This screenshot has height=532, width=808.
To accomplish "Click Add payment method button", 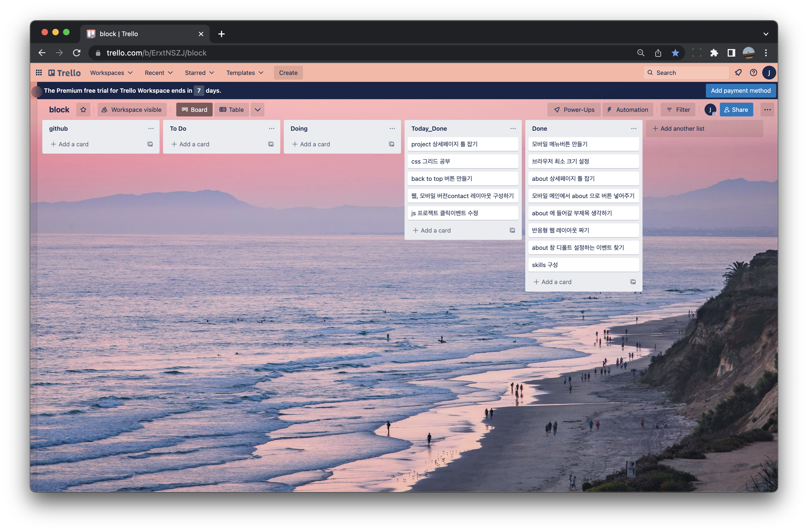I will point(740,91).
